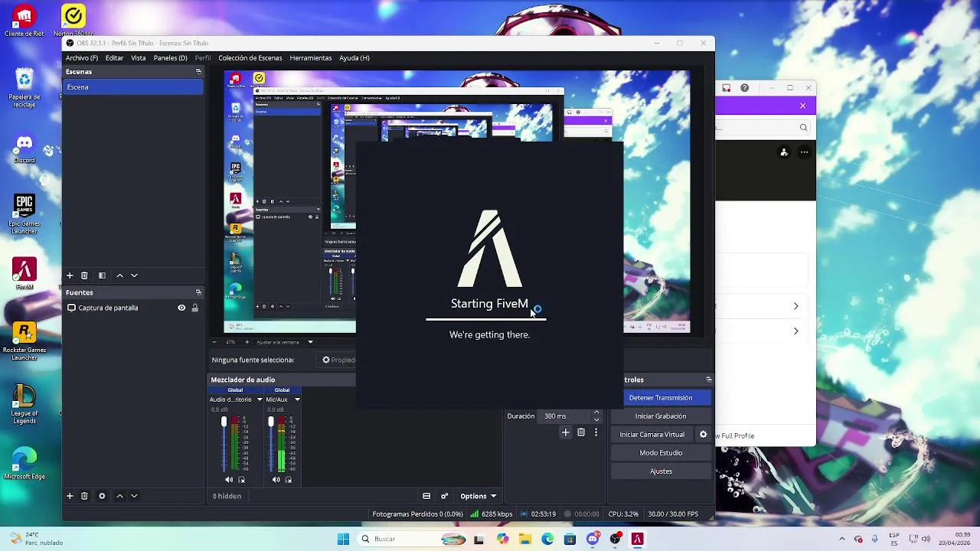
Task: Increase transition Duración with up arrow
Action: [x=596, y=412]
